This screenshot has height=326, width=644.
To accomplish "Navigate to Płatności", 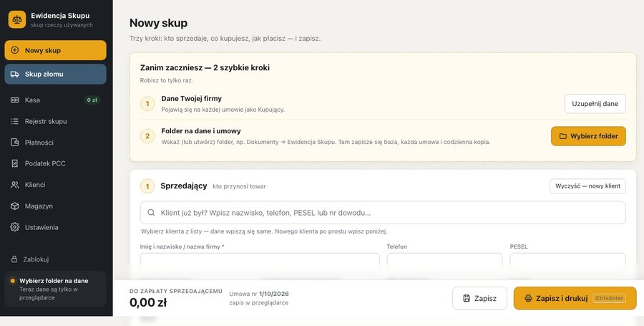I will tap(55, 143).
